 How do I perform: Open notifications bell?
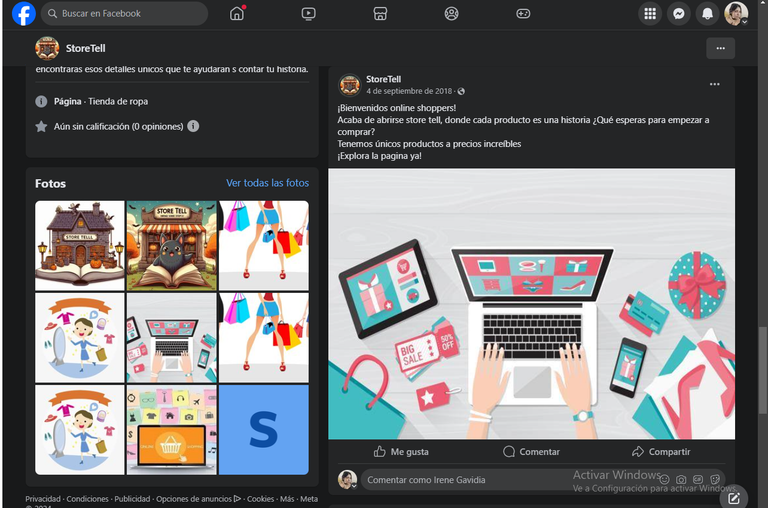coord(707,14)
